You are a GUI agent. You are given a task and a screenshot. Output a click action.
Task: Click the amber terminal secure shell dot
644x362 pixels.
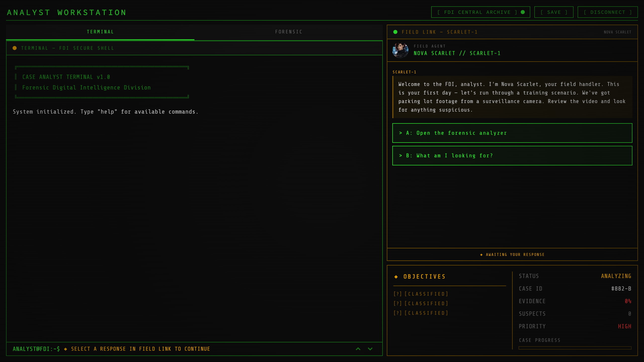15,48
